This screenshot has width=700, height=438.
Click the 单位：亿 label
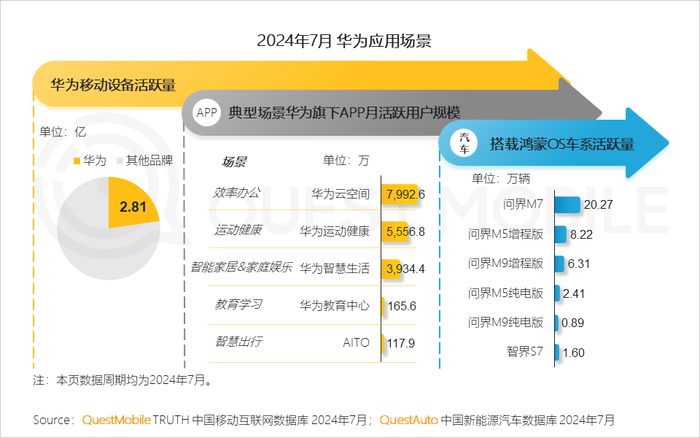[62, 132]
